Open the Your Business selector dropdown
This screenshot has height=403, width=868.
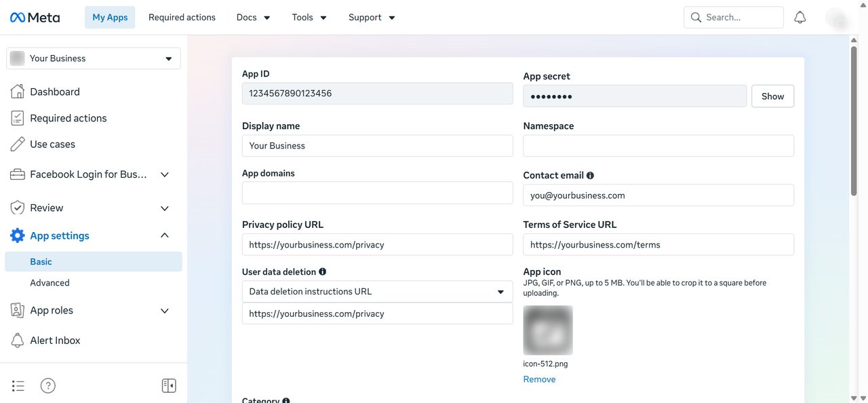(x=94, y=58)
